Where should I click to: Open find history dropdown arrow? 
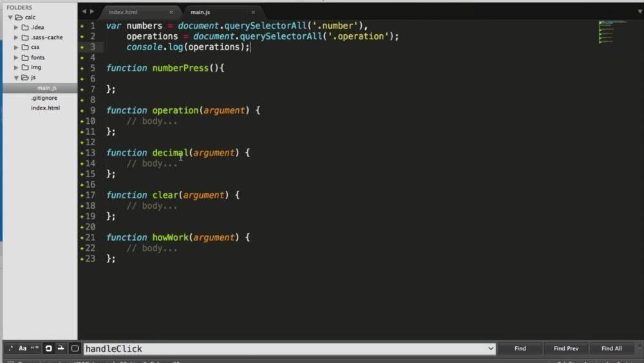491,349
